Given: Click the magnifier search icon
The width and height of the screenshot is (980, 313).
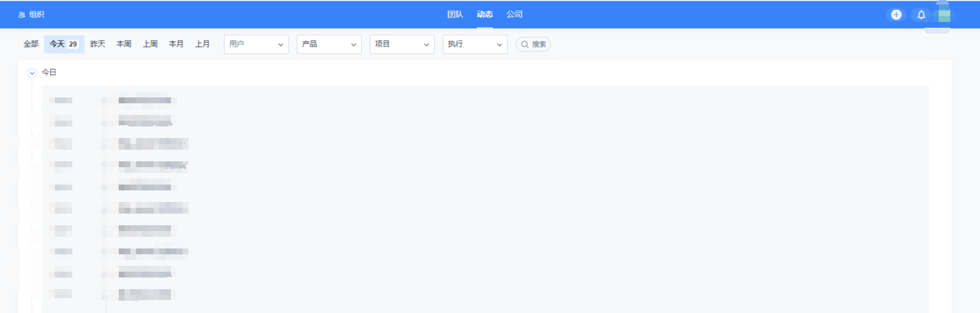Looking at the screenshot, I should [x=525, y=45].
